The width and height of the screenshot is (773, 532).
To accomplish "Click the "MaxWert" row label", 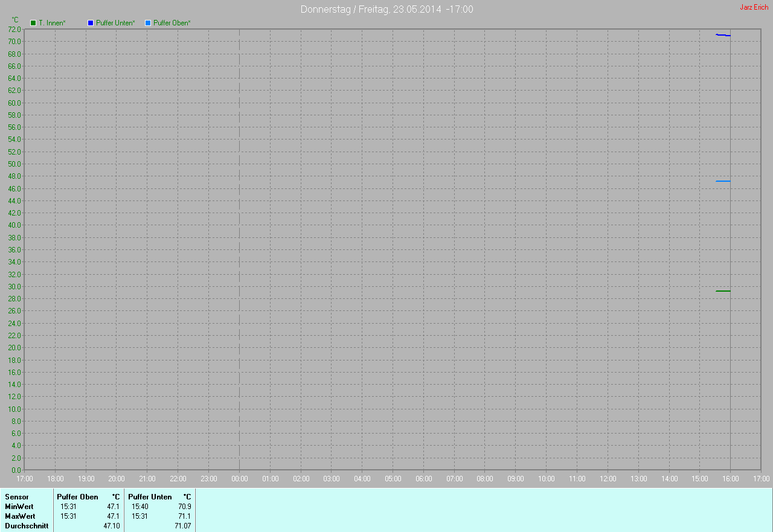I will [20, 516].
